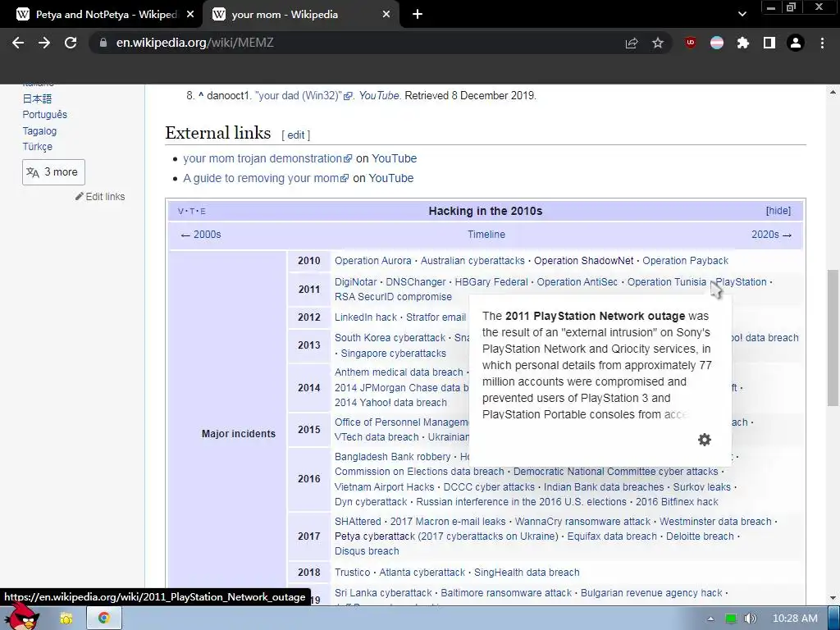Viewport: 840px width, 630px height.
Task: Open the Operation Aurora article
Action: (373, 261)
